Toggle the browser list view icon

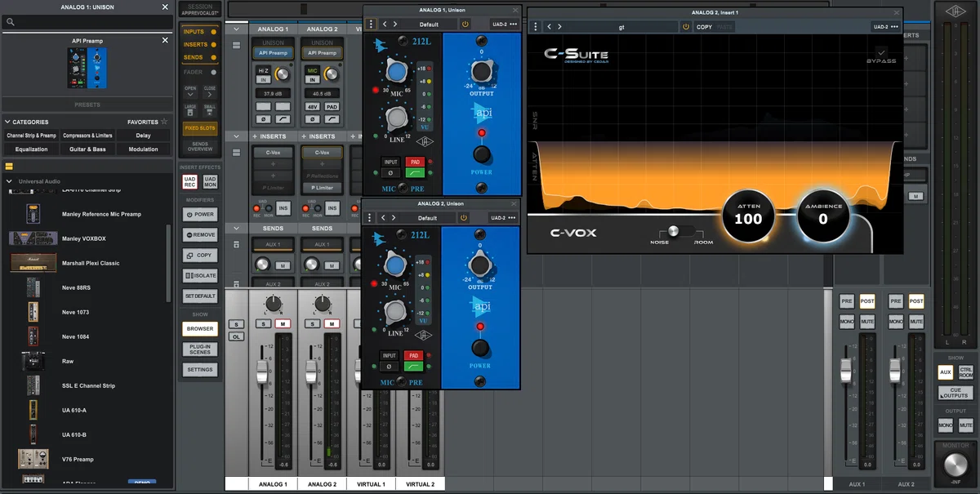(9, 165)
